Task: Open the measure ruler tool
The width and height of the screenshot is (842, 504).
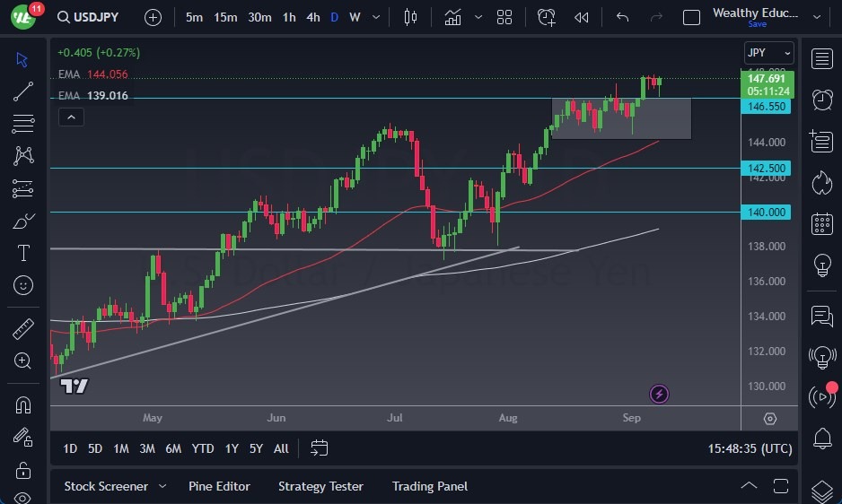Action: (23, 329)
